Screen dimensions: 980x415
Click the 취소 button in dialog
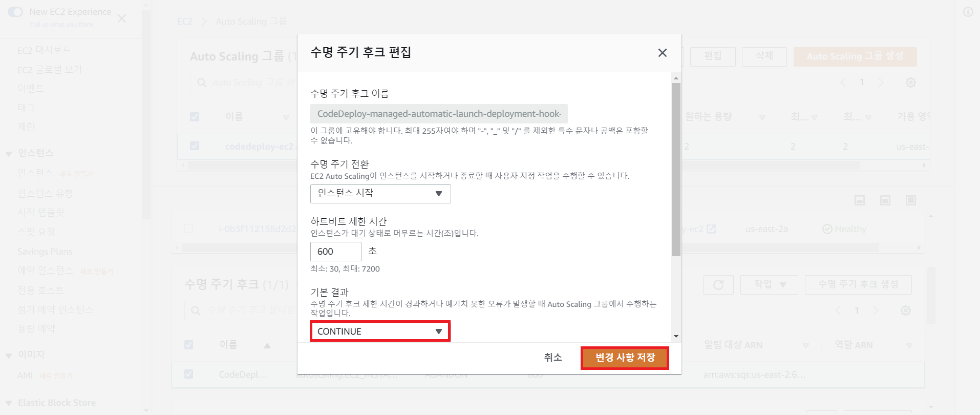pos(553,358)
